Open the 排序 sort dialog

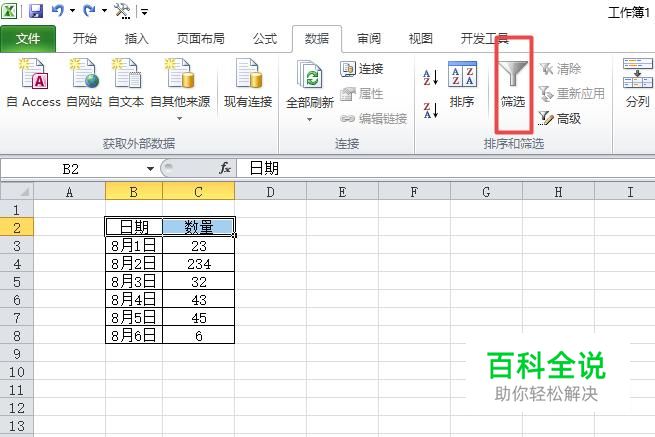462,84
